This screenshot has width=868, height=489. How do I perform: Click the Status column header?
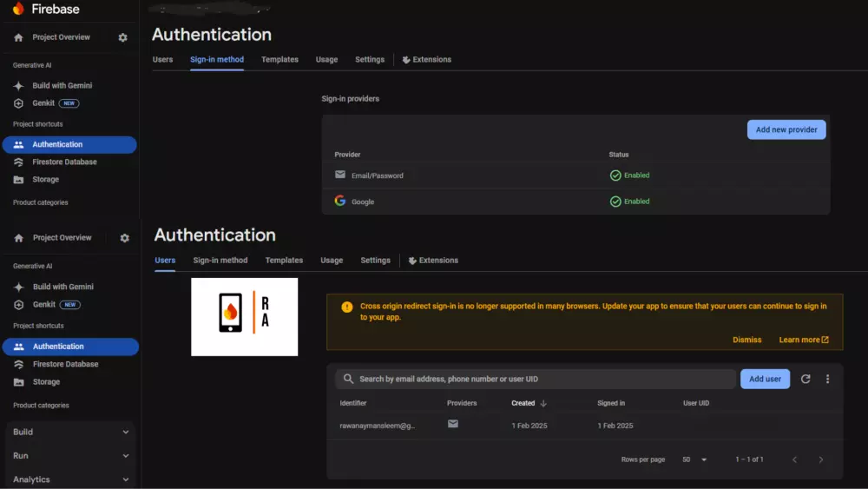coord(619,155)
